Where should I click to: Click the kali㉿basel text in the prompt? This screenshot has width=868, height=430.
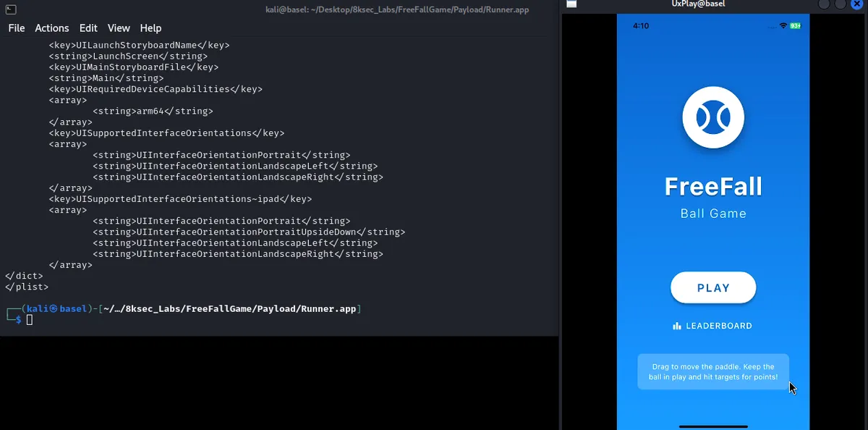57,308
